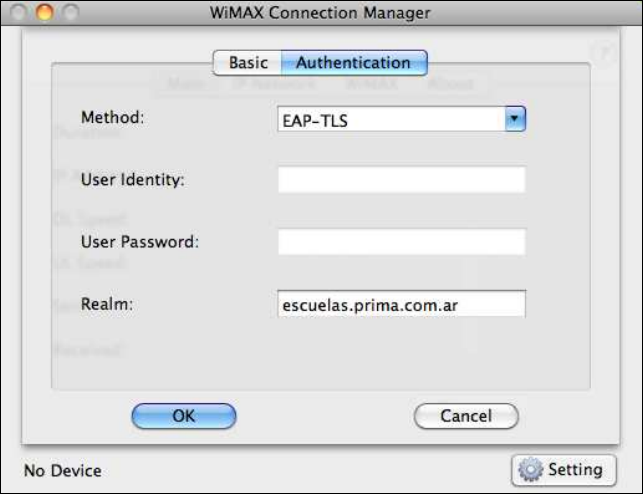Focus the User Password field

[x=401, y=242]
